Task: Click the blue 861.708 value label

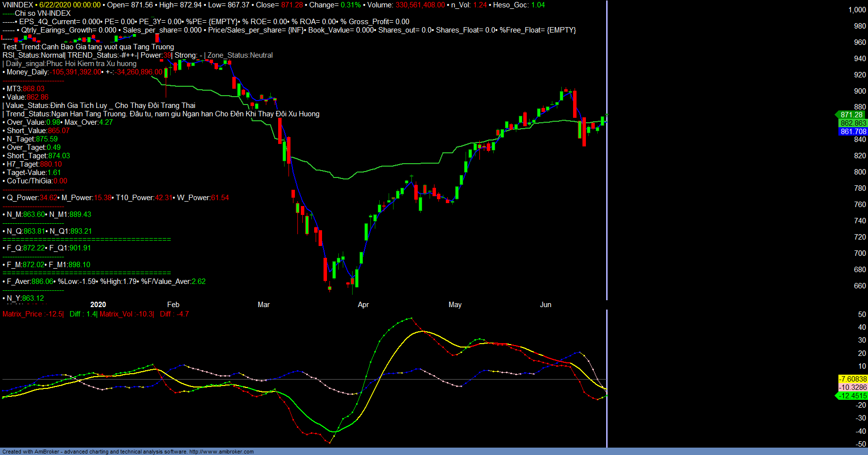Action: click(853, 132)
